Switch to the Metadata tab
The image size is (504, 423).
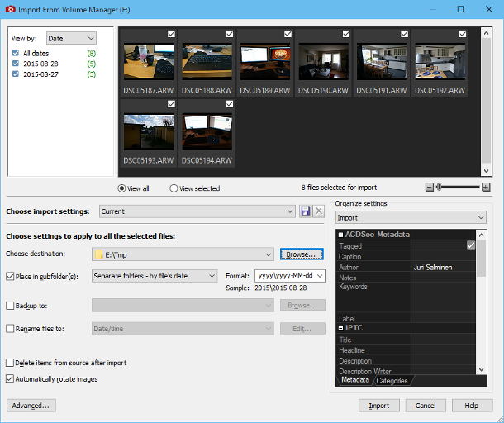354,380
